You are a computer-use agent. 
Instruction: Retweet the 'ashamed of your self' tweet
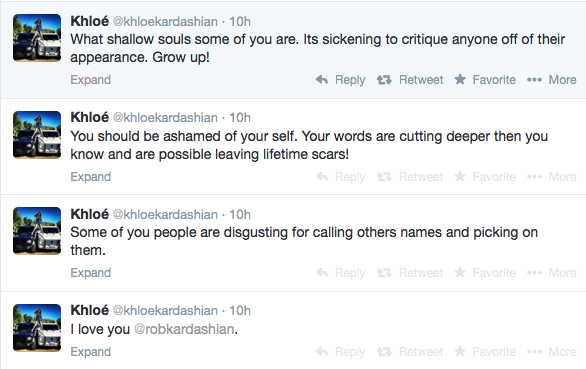pyautogui.click(x=410, y=176)
